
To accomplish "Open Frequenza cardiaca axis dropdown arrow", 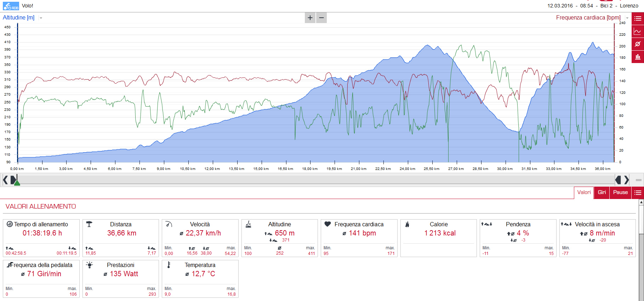I will point(627,18).
